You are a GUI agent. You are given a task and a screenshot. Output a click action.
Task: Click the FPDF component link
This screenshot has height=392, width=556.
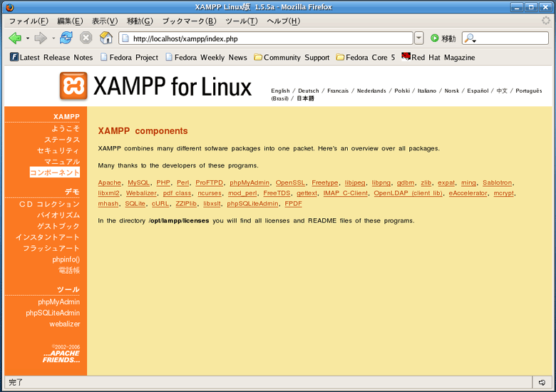[x=293, y=203]
